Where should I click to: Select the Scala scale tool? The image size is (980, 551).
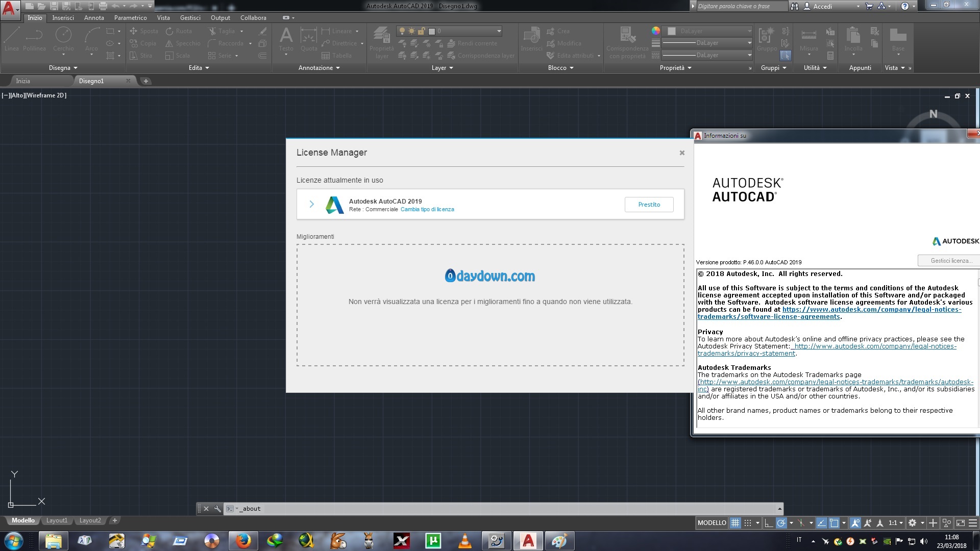coord(178,56)
